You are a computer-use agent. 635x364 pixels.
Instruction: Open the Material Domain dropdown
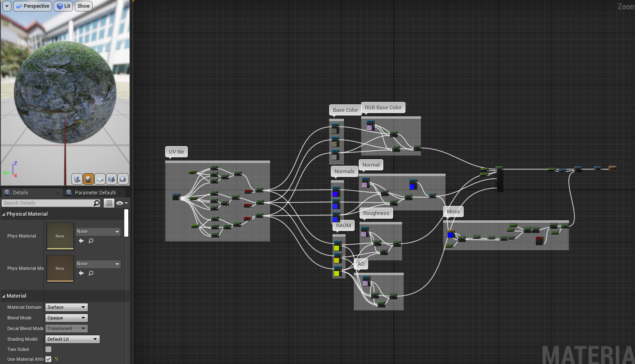click(x=66, y=307)
